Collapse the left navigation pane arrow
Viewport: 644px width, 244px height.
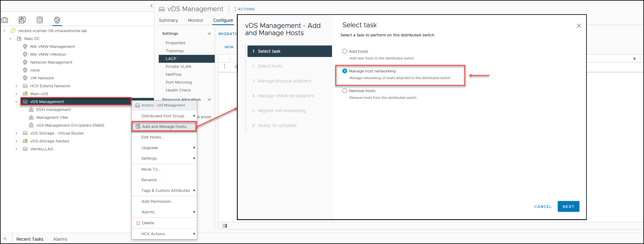coord(151,6)
